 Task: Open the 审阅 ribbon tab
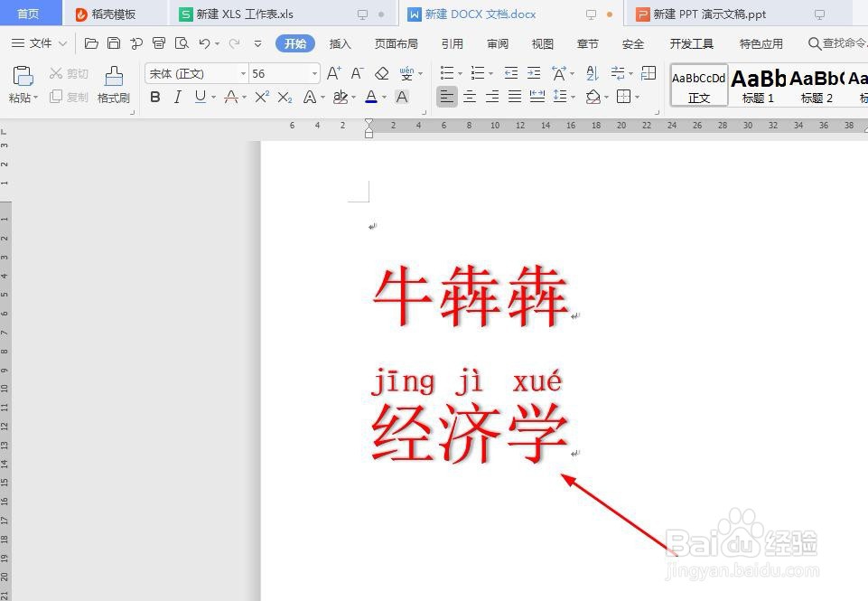tap(496, 42)
